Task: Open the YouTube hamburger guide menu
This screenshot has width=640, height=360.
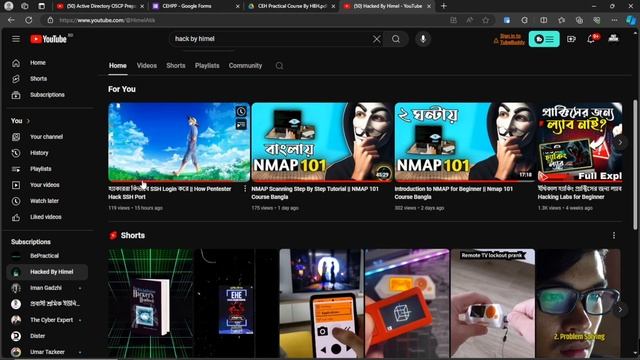Action: point(16,39)
